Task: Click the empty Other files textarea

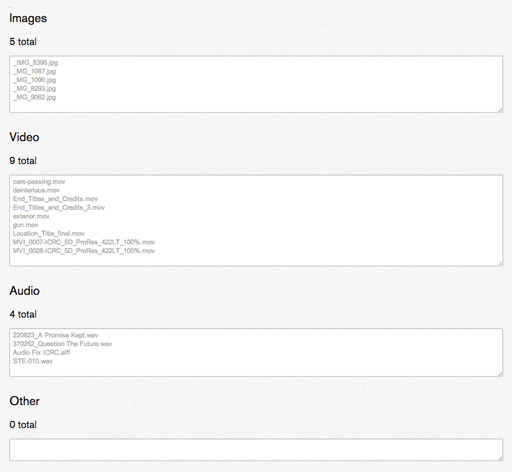Action: [256, 450]
